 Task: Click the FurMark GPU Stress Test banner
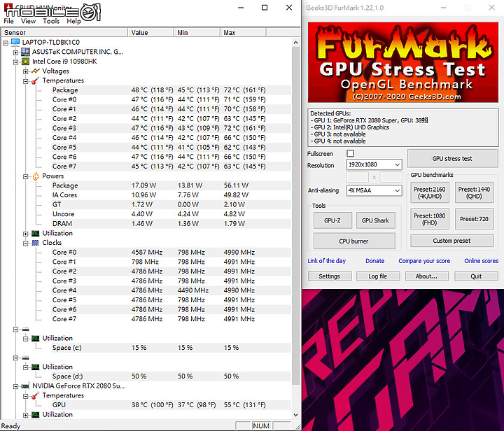[403, 62]
